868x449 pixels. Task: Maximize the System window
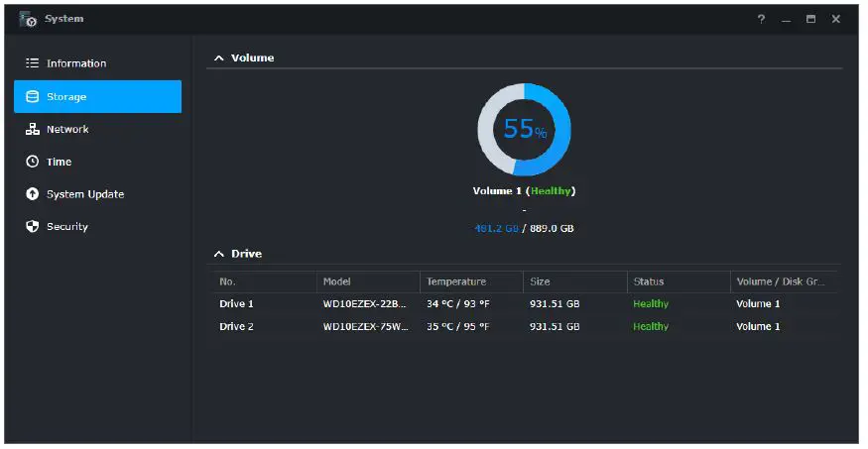point(811,20)
